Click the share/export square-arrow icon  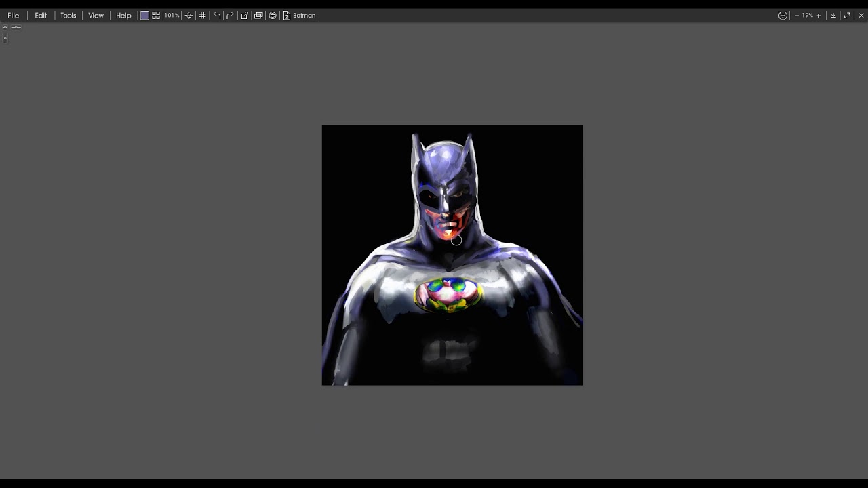coord(245,15)
